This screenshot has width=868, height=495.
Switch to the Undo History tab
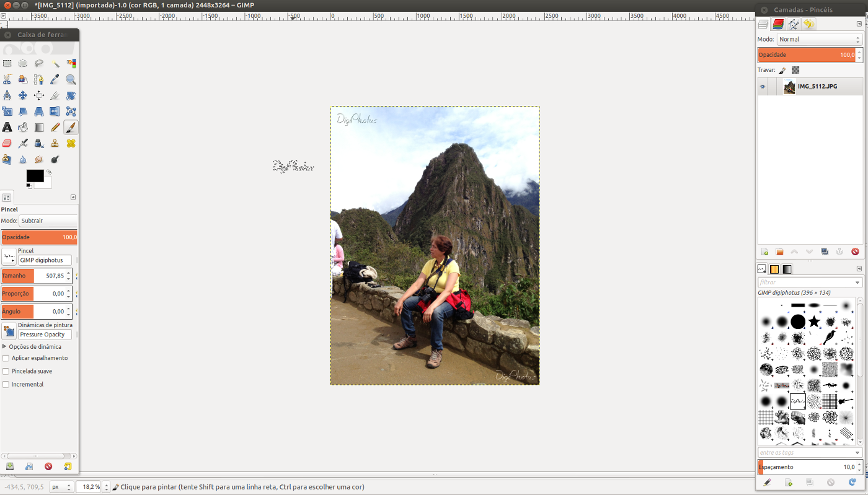pyautogui.click(x=808, y=24)
